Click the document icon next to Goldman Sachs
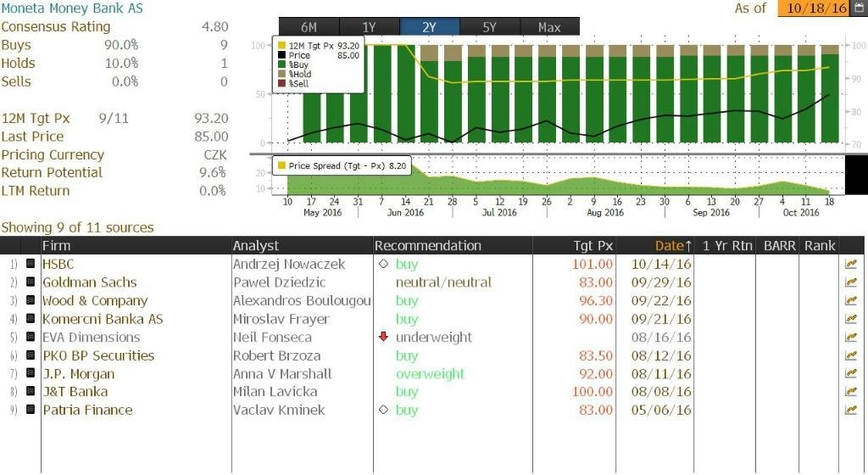The image size is (868, 475). [x=31, y=282]
